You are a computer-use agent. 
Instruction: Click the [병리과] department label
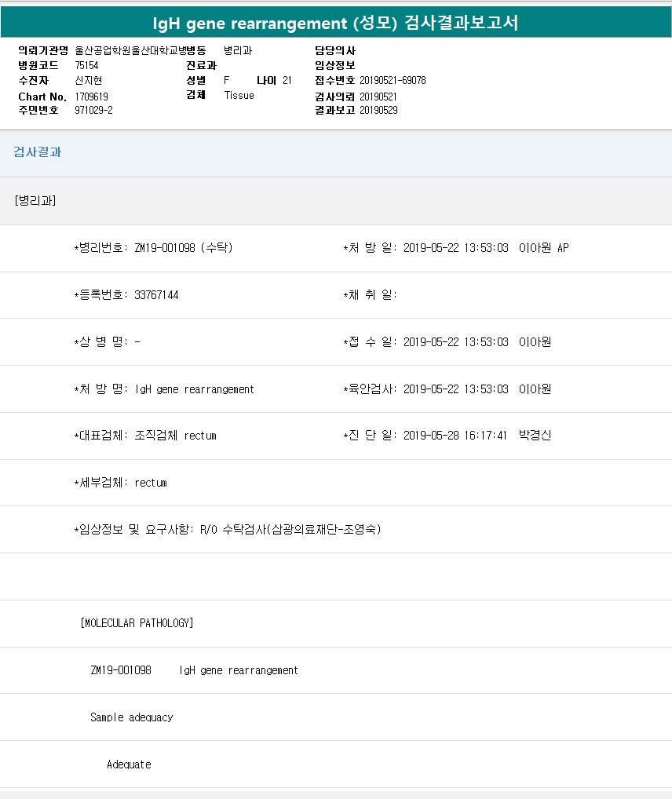pyautogui.click(x=35, y=200)
